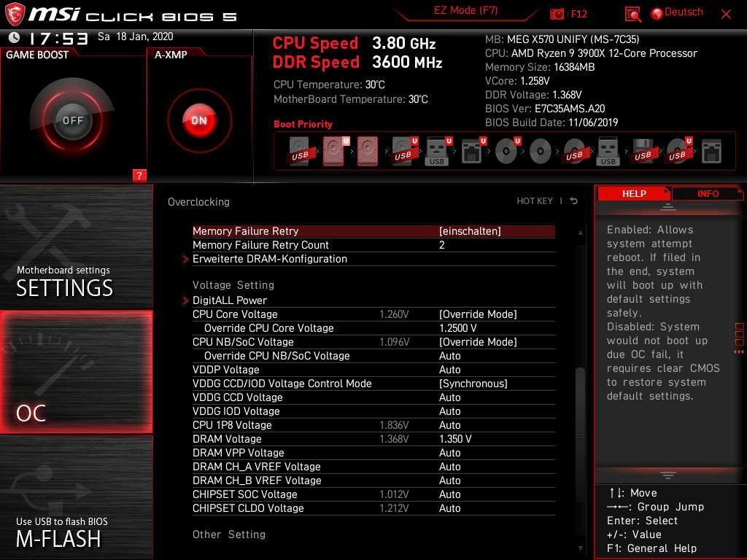This screenshot has height=560, width=747.
Task: Click the red globe language icon
Action: 657,14
